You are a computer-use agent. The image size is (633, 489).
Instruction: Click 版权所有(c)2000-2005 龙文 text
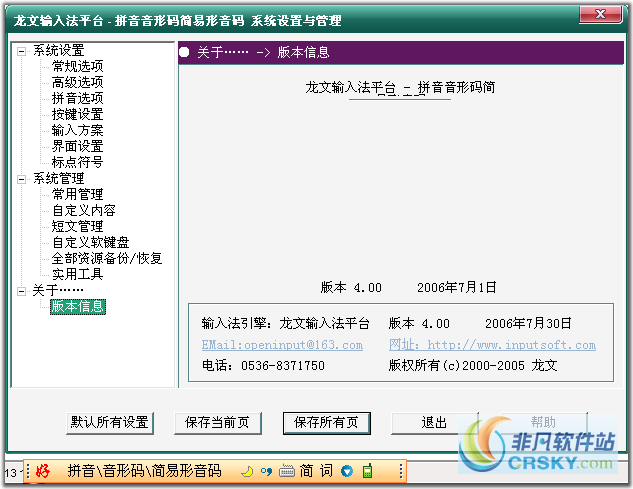point(473,365)
